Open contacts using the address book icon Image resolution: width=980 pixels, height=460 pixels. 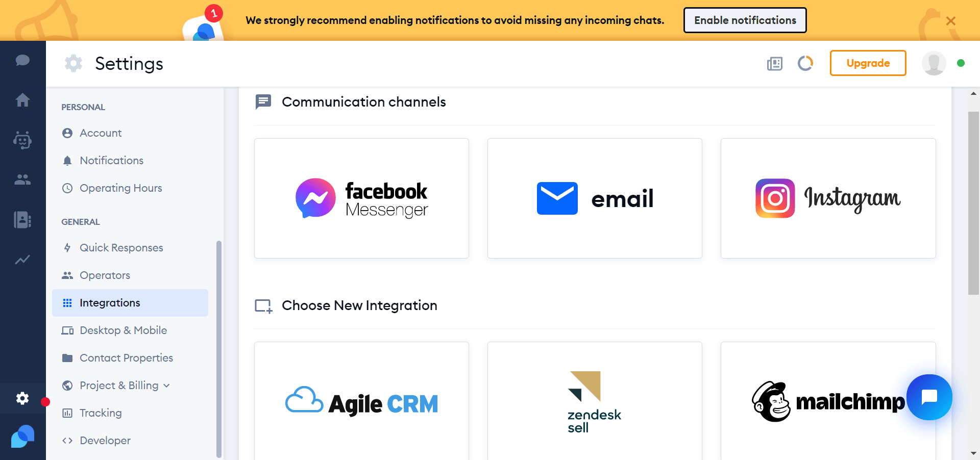click(22, 220)
